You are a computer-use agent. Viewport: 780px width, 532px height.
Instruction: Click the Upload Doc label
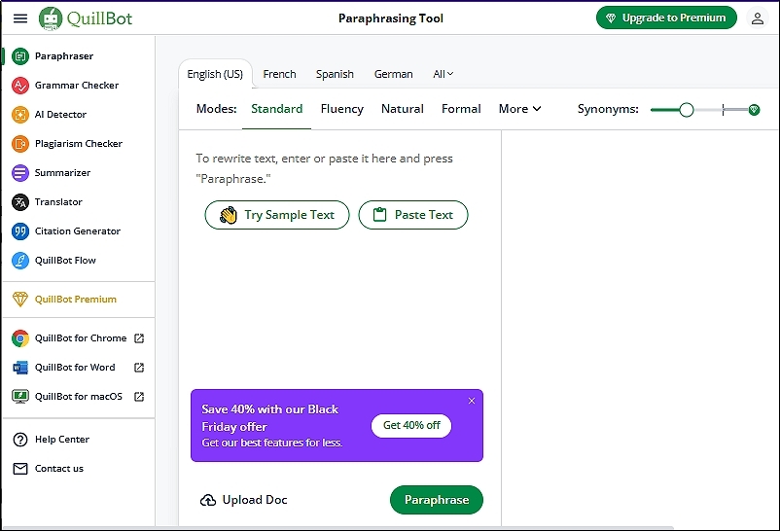[x=255, y=500]
